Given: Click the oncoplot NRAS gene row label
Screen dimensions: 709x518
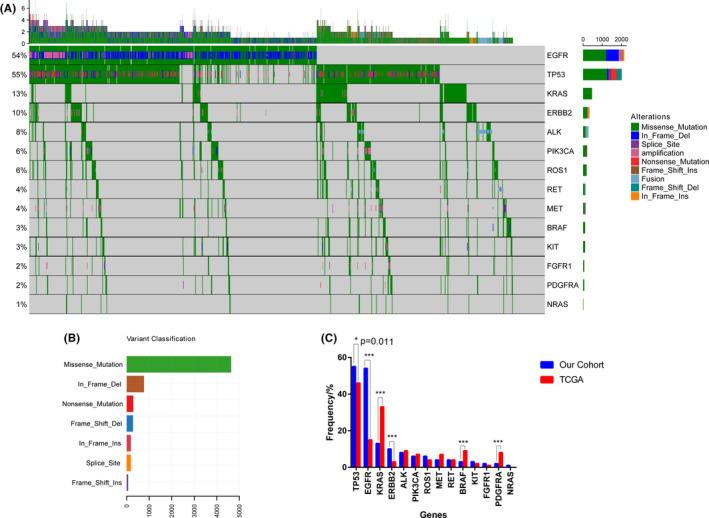Looking at the screenshot, I should [x=557, y=305].
